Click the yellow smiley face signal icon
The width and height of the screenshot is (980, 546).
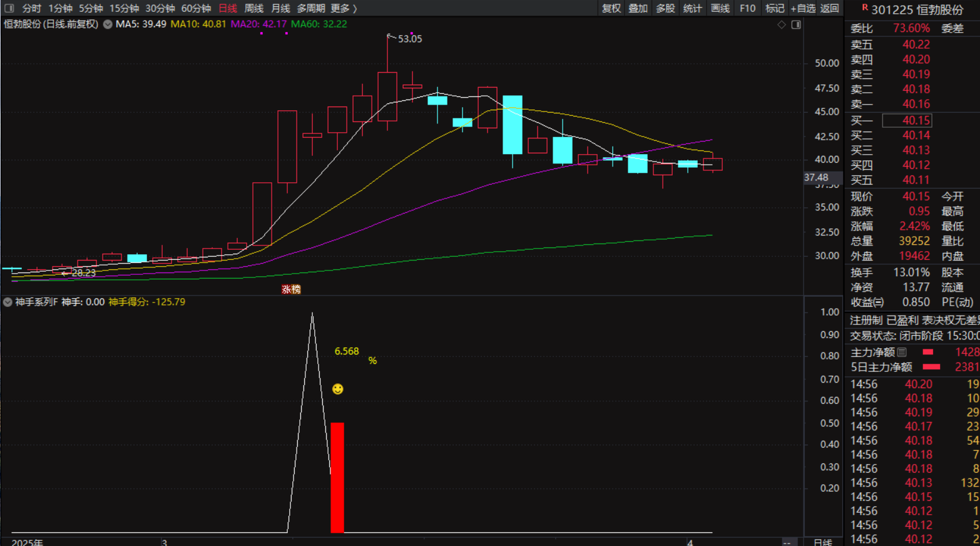[337, 389]
